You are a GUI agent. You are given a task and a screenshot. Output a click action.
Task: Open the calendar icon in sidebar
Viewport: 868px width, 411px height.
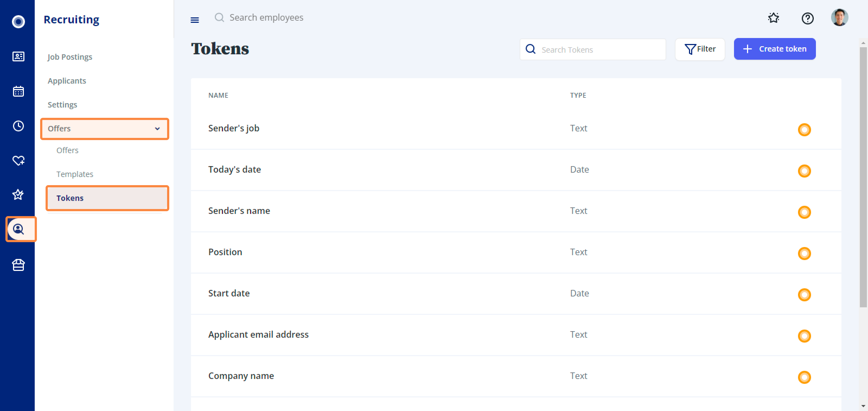pos(18,91)
